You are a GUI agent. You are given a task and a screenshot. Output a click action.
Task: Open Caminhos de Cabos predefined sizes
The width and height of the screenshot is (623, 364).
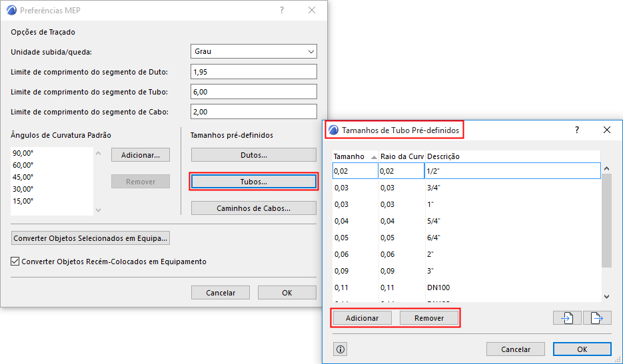pyautogui.click(x=253, y=208)
